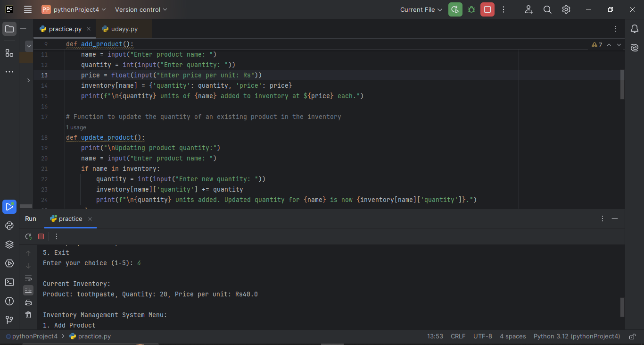Screen dimensions: 644x345
Task: Open AI Assistant spiral icon
Action: coord(635,48)
